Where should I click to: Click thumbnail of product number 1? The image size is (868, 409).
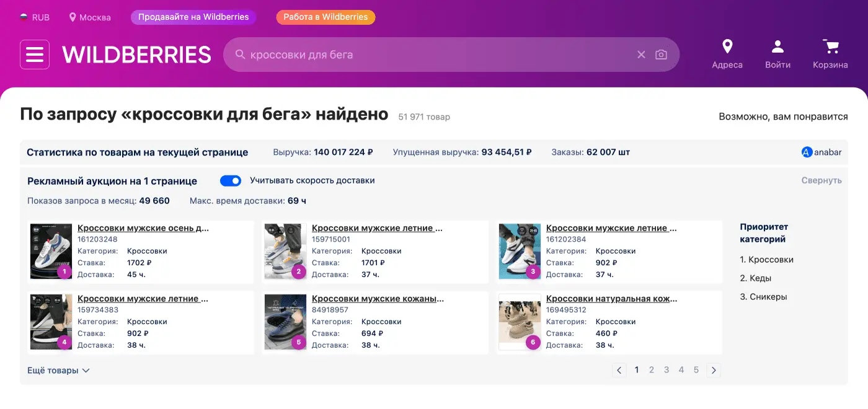[x=51, y=252]
